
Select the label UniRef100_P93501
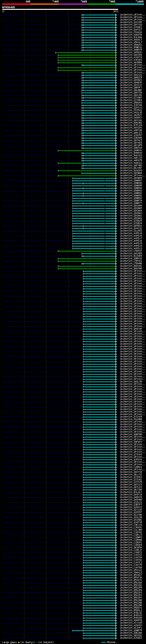(131, 110)
